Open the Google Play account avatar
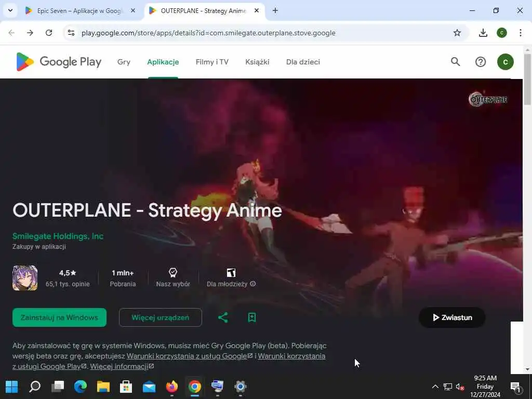 click(505, 62)
